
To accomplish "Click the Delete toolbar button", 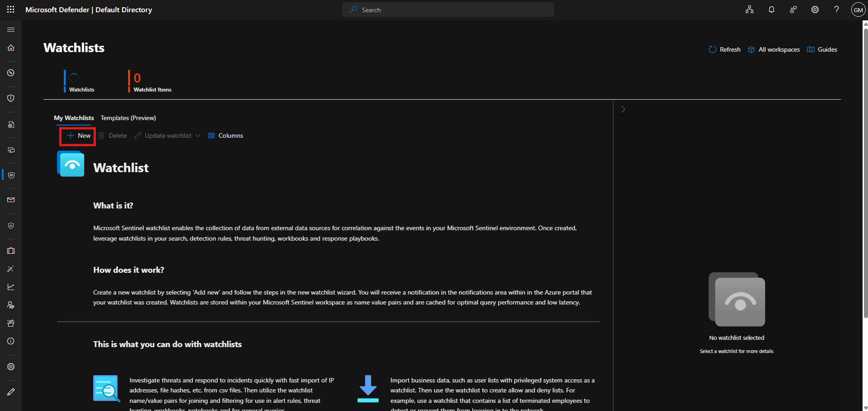I will pyautogui.click(x=113, y=135).
